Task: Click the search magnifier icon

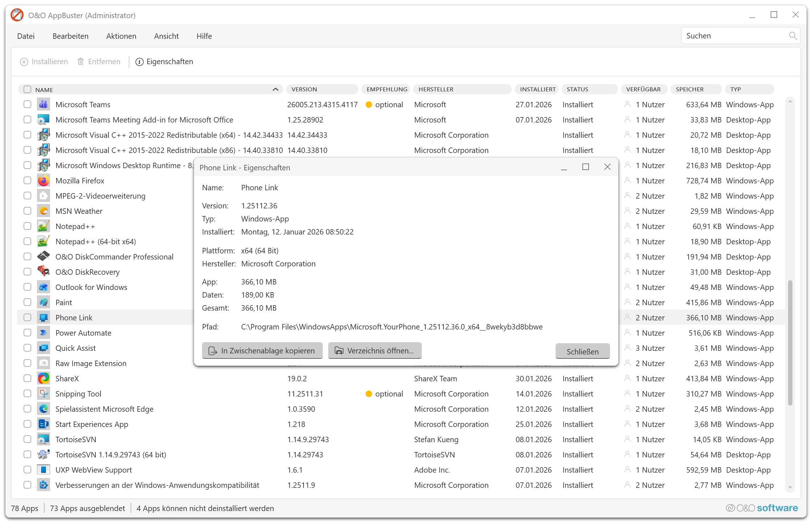Action: click(x=792, y=36)
